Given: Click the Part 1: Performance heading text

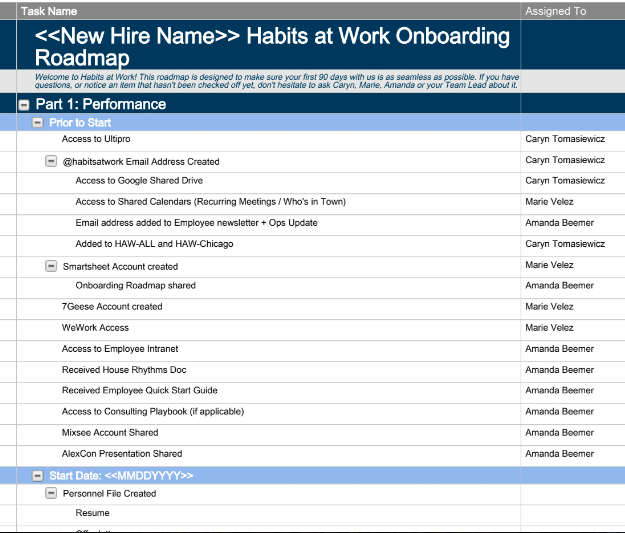Looking at the screenshot, I should [101, 104].
